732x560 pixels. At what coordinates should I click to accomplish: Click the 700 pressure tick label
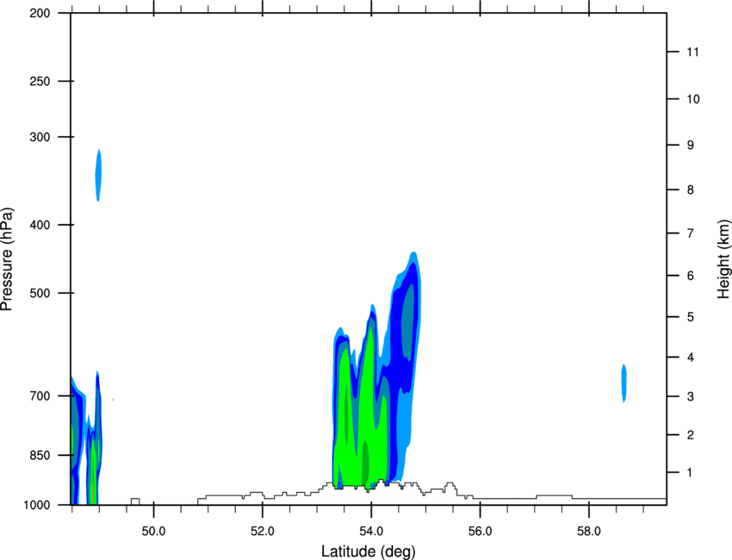(x=40, y=395)
